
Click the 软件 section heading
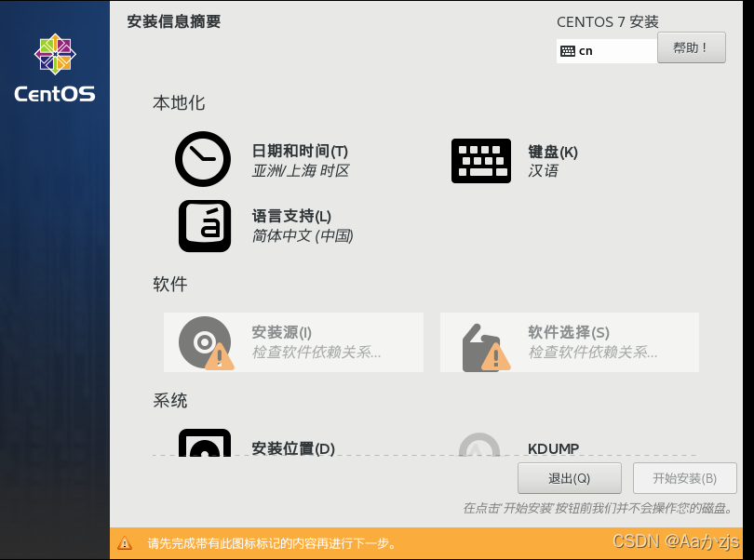(x=169, y=284)
